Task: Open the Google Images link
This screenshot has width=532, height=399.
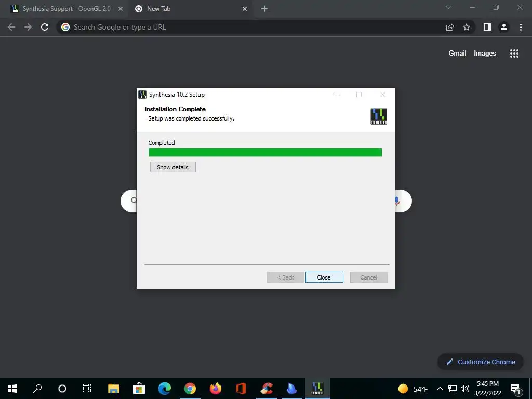Action: [485, 54]
